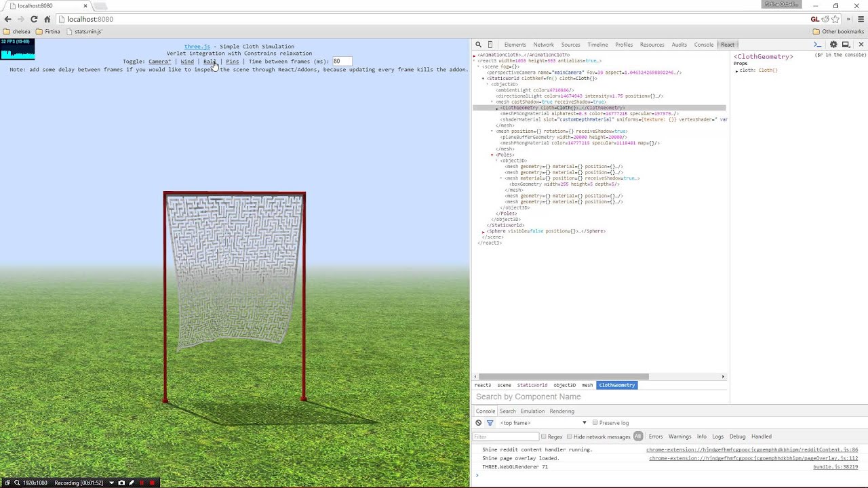The width and height of the screenshot is (868, 488).
Task: Filter console by Handled
Action: click(762, 436)
